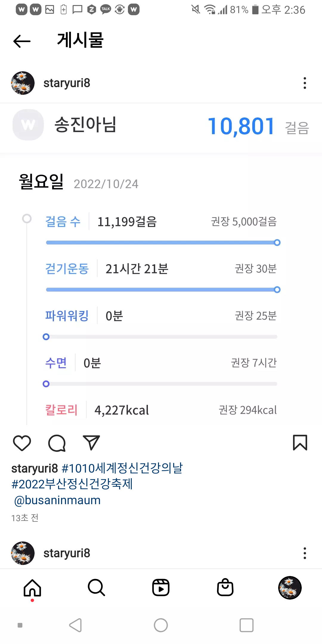Screen dimensions: 322x644
Task: Tap hashtag #1010세계정신건강의날
Action: point(122,468)
